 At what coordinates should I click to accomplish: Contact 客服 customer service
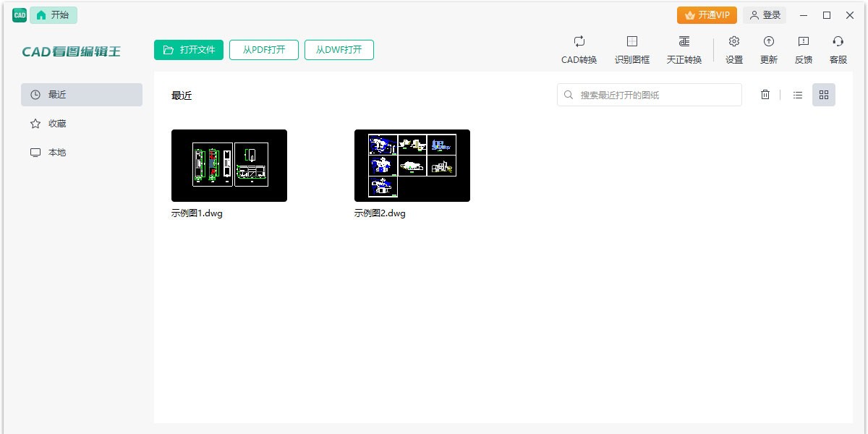[x=838, y=50]
